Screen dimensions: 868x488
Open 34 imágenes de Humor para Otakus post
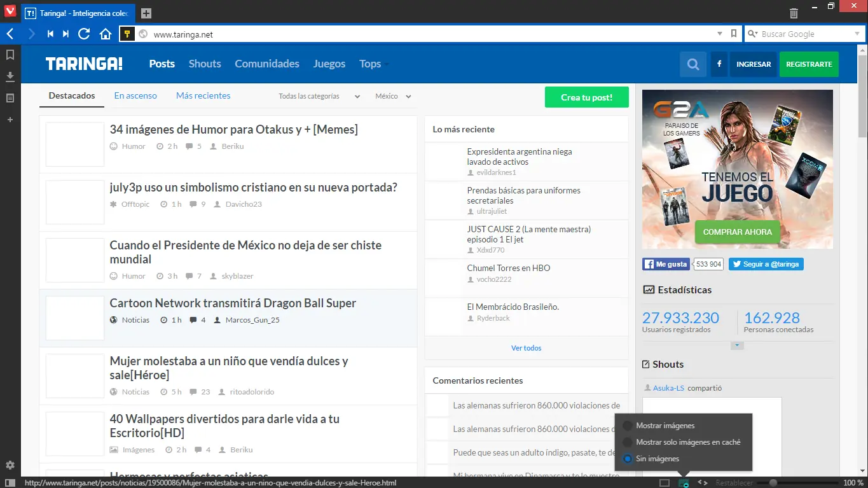point(233,130)
